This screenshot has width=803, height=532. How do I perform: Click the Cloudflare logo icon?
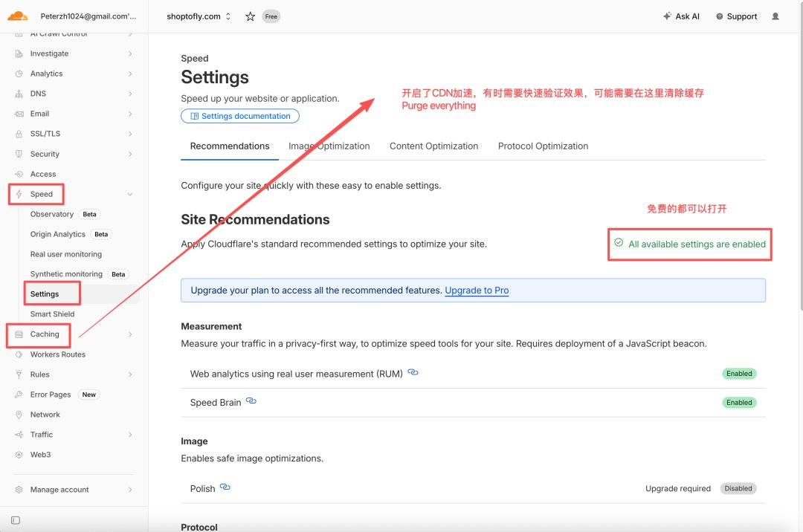(x=17, y=16)
